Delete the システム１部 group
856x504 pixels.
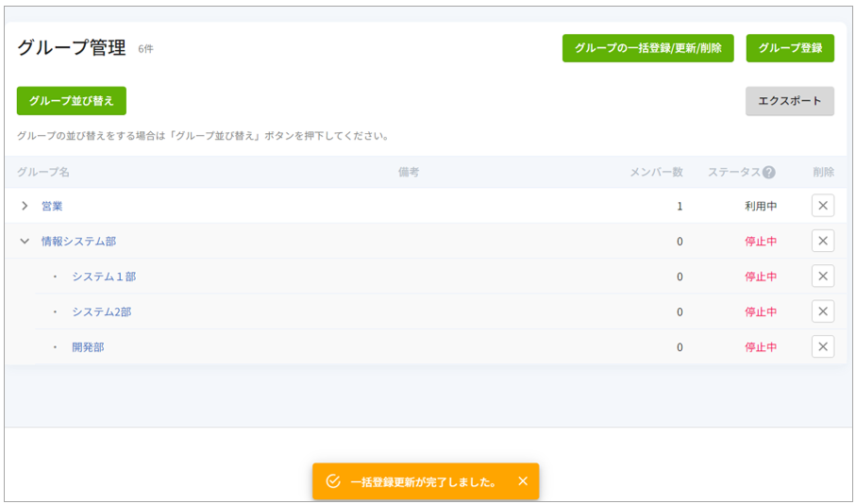click(x=823, y=276)
